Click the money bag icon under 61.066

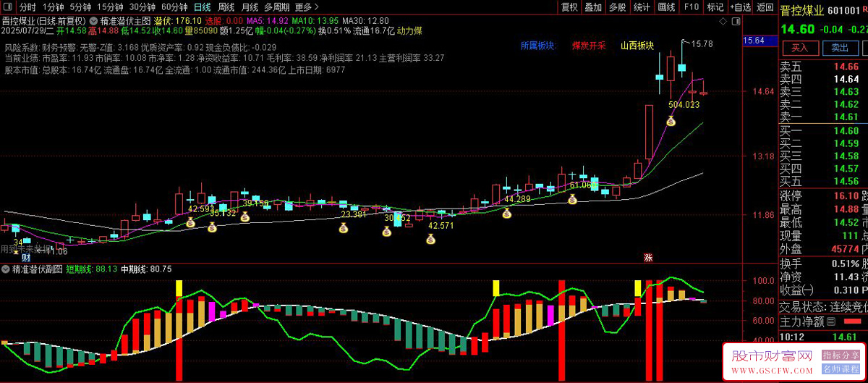[572, 198]
